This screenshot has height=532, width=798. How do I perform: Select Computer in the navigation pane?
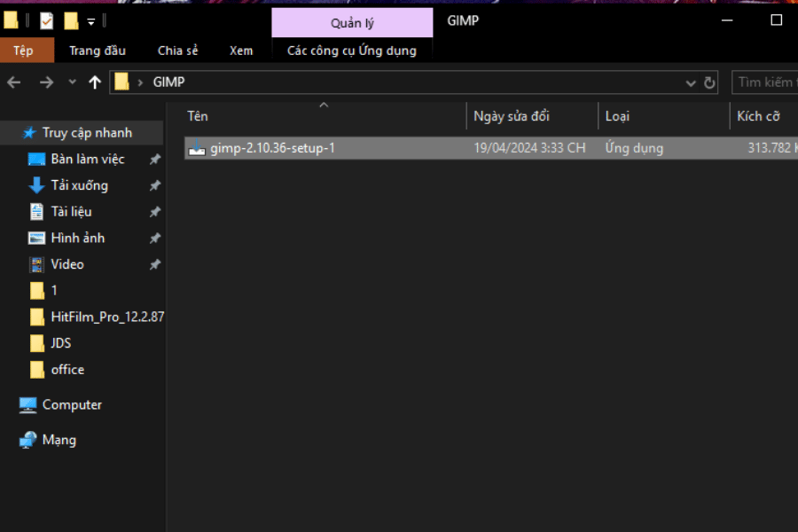point(72,404)
